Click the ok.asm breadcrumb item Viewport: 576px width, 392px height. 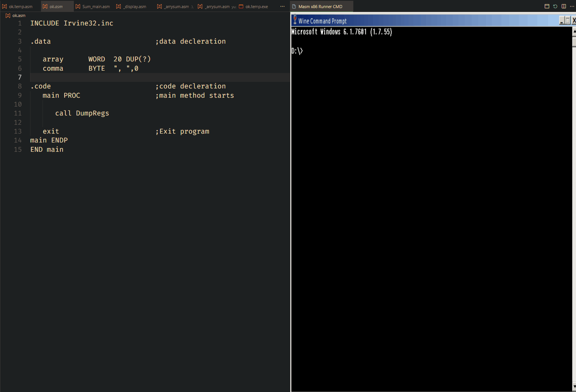[x=16, y=15]
